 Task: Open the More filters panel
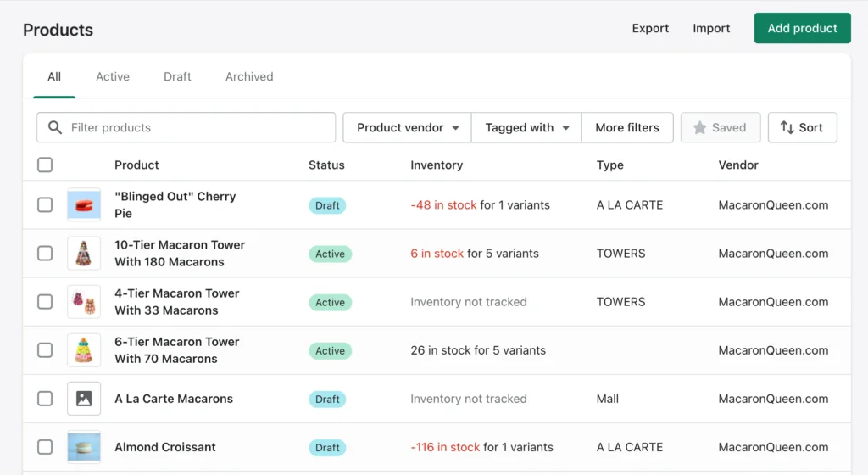click(626, 128)
